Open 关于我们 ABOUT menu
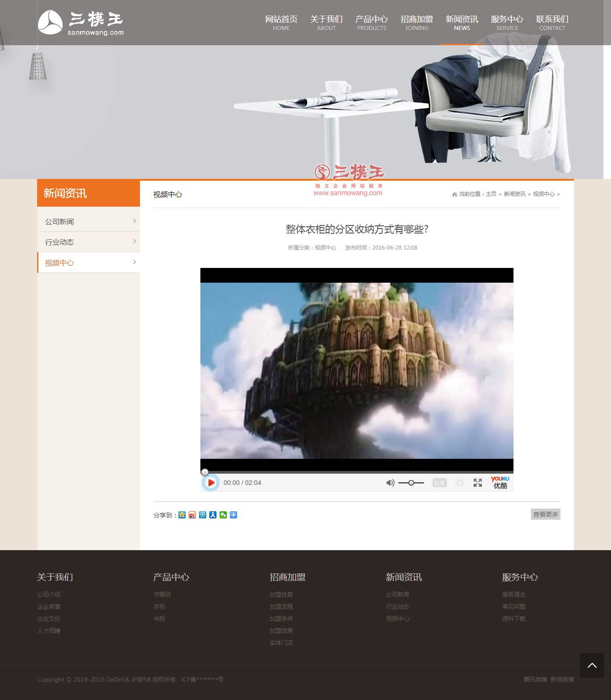Viewport: 611px width, 700px height. click(327, 22)
